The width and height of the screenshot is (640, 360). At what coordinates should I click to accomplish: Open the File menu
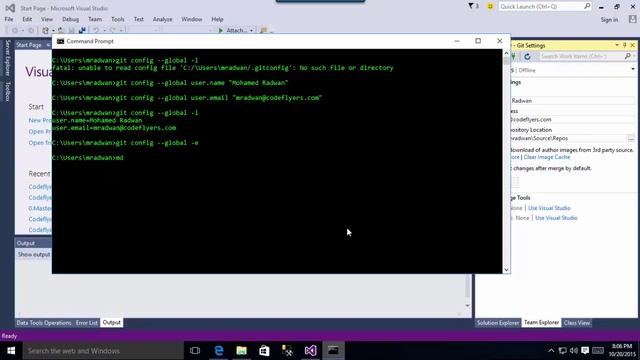tap(9, 19)
